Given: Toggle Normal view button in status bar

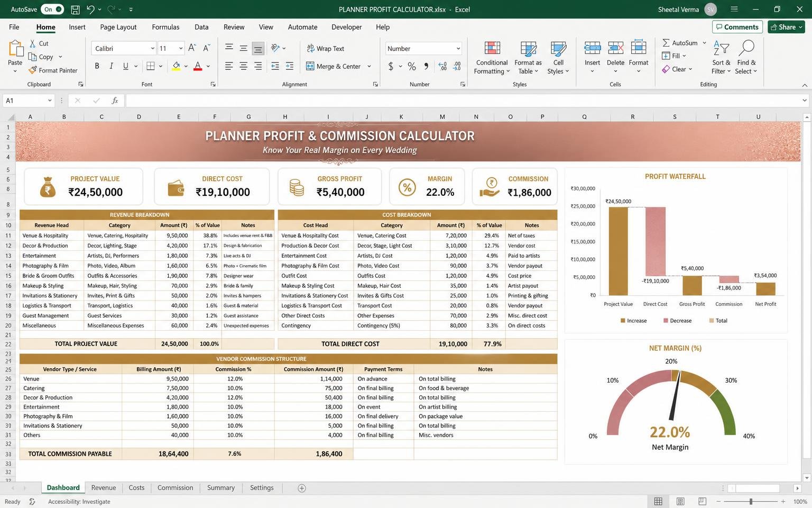Looking at the screenshot, I should pos(658,501).
